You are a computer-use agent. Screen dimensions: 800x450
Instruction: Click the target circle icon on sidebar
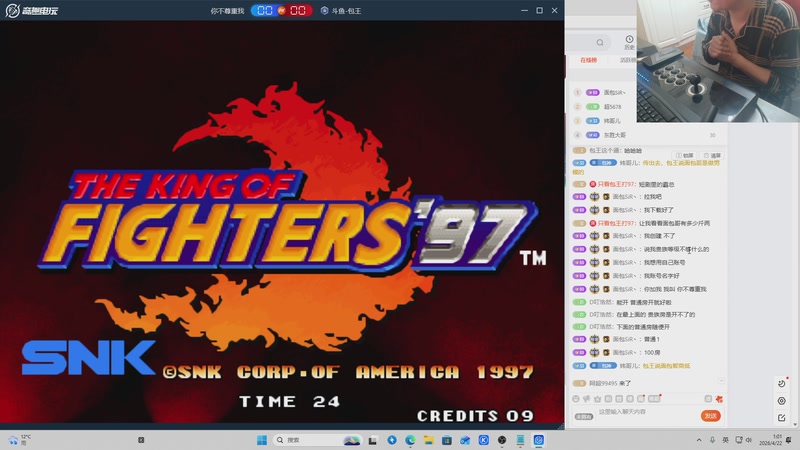(782, 401)
